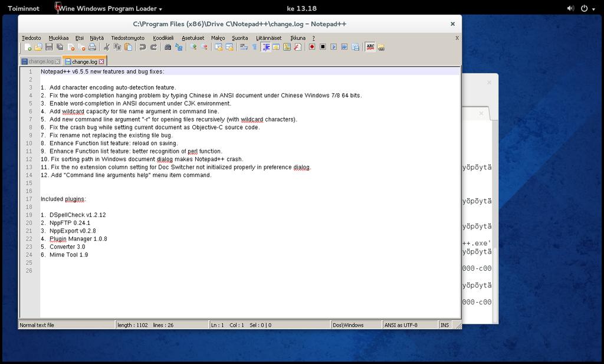Open DSpellCheck settings icon at toolbar end
The image size is (604, 364).
click(381, 47)
